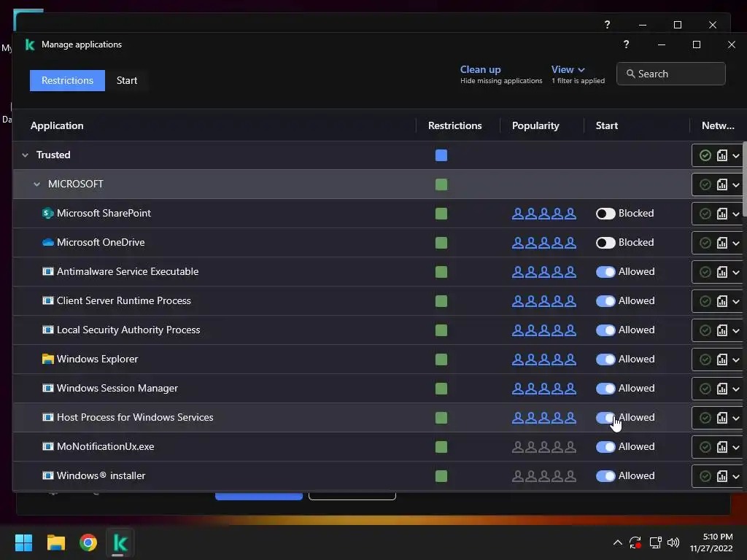Click in the Search input field
The width and height of the screenshot is (747, 560).
(x=671, y=74)
